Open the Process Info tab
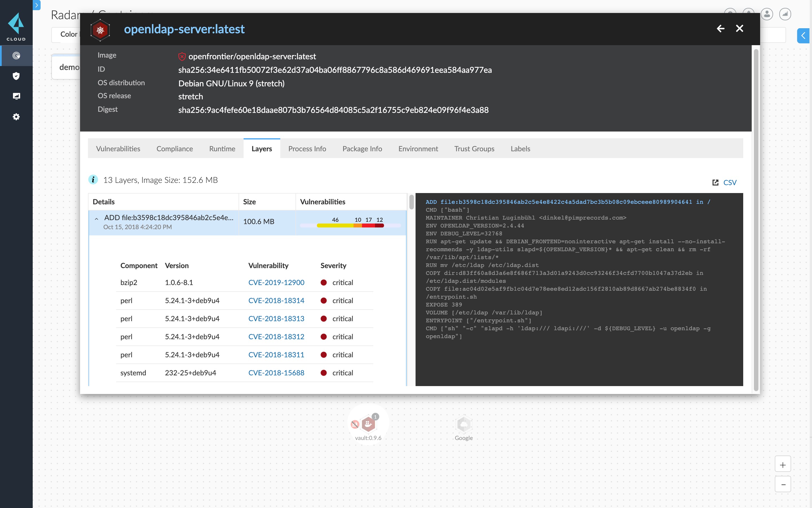The image size is (812, 508). (x=307, y=148)
